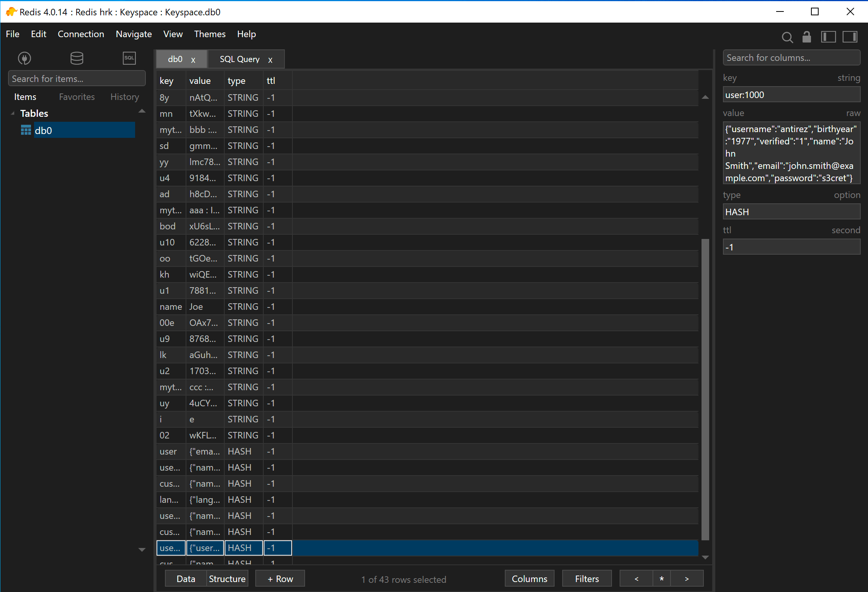Click the db0 table grid icon under Tables
868x592 pixels.
pyautogui.click(x=25, y=130)
